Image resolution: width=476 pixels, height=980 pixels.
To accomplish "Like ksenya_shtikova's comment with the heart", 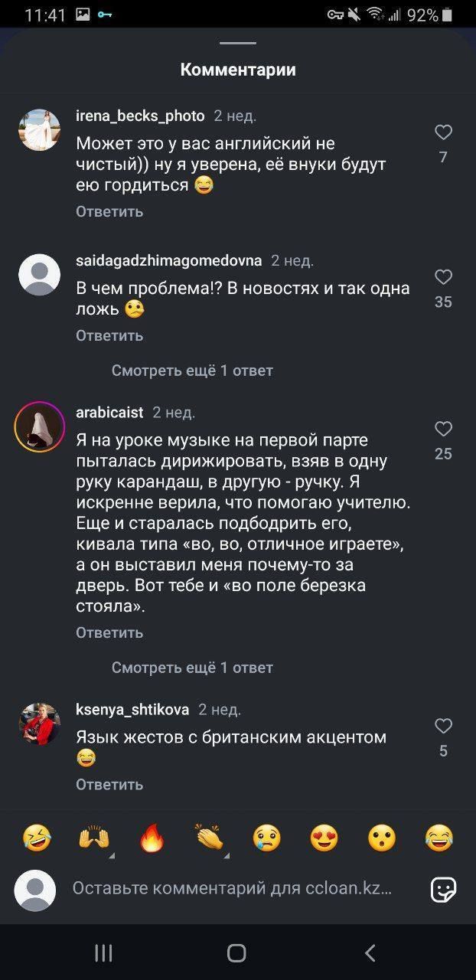I will (x=443, y=726).
